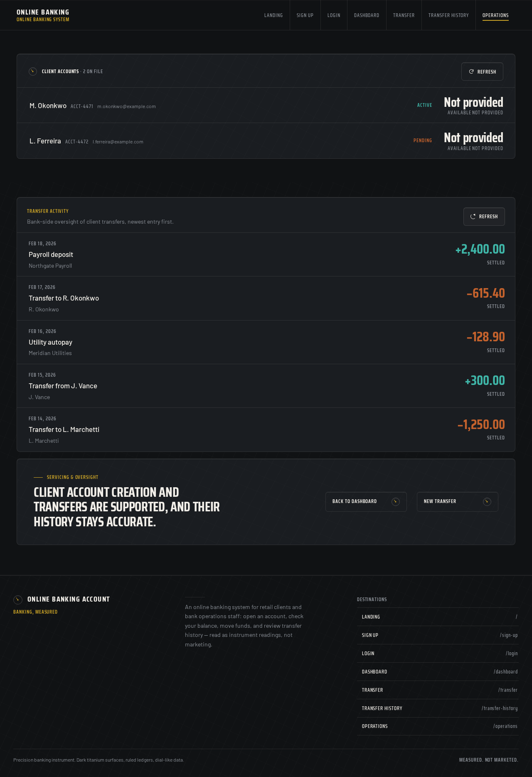The width and height of the screenshot is (532, 777).
Task: Open the Login navigation item
Action: pyautogui.click(x=334, y=15)
